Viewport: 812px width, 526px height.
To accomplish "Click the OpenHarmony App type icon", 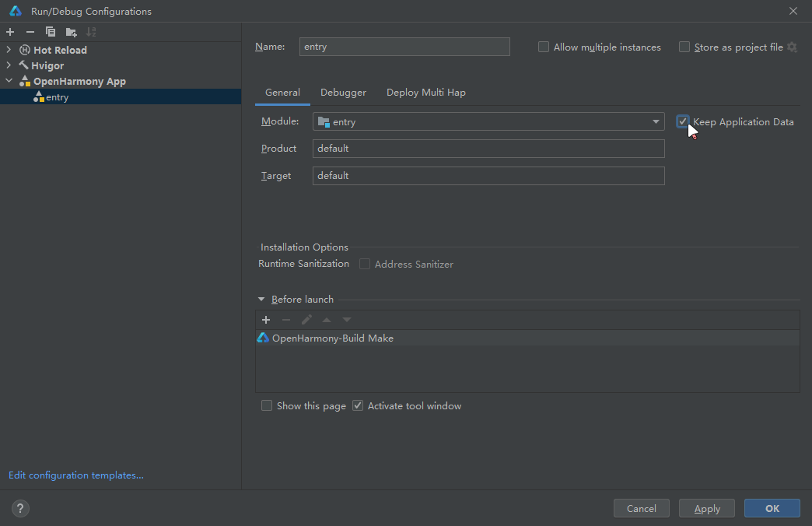I will [25, 81].
